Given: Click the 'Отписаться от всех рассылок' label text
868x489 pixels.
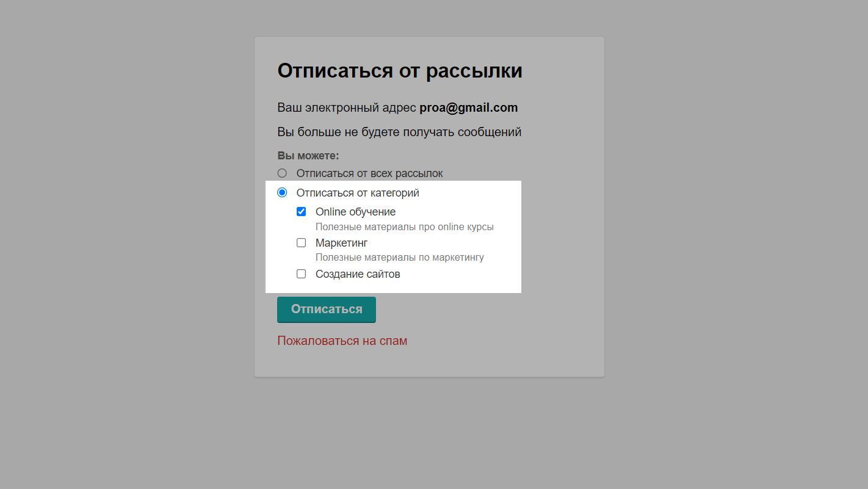Looking at the screenshot, I should pos(369,173).
